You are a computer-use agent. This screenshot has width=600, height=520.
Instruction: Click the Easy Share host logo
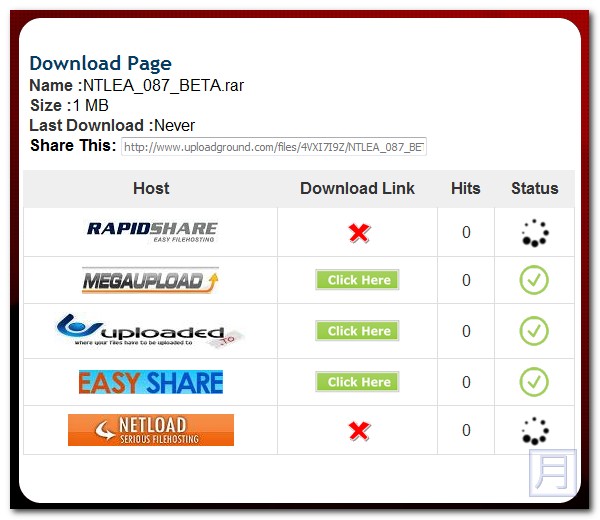(x=151, y=382)
